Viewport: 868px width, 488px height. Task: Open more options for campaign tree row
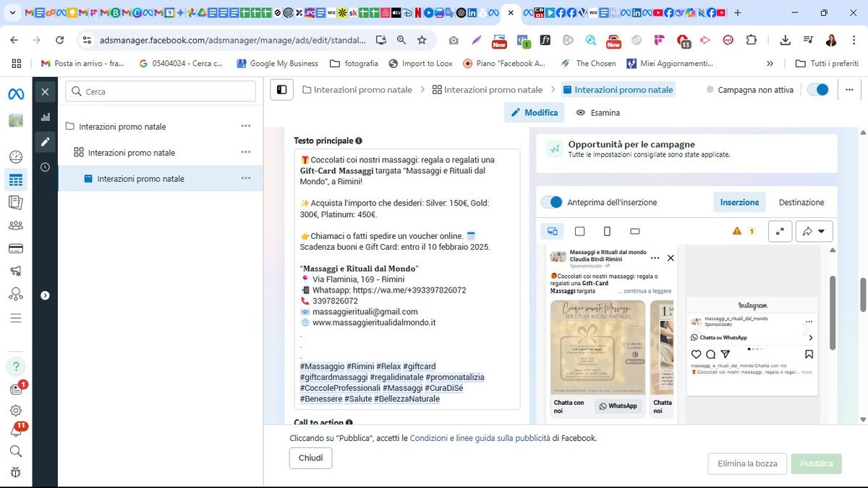tap(246, 126)
